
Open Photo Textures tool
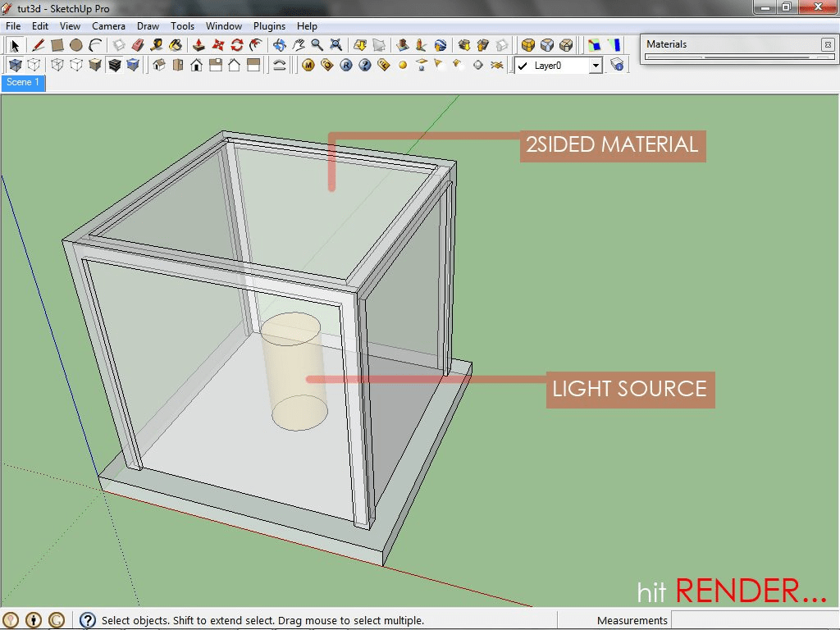421,46
